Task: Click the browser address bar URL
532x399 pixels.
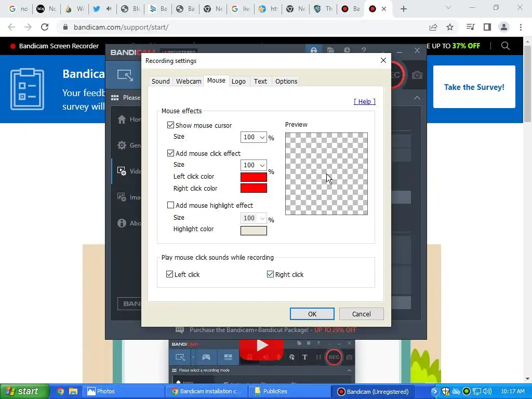Action: 121,27
